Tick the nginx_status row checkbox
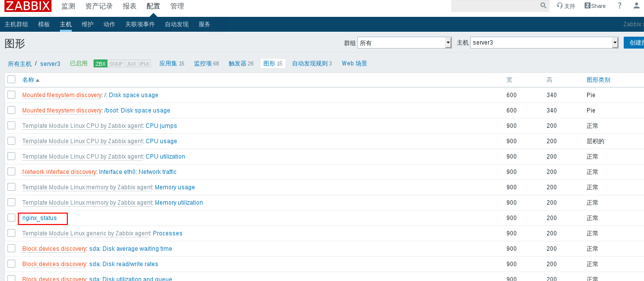Viewport: 644px width, 281px height. click(x=11, y=218)
